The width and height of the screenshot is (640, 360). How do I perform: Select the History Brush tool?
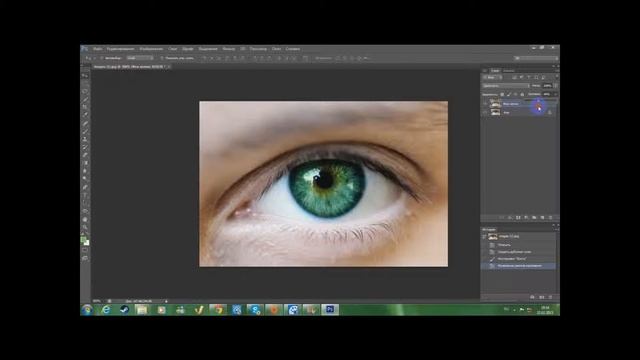click(x=85, y=147)
